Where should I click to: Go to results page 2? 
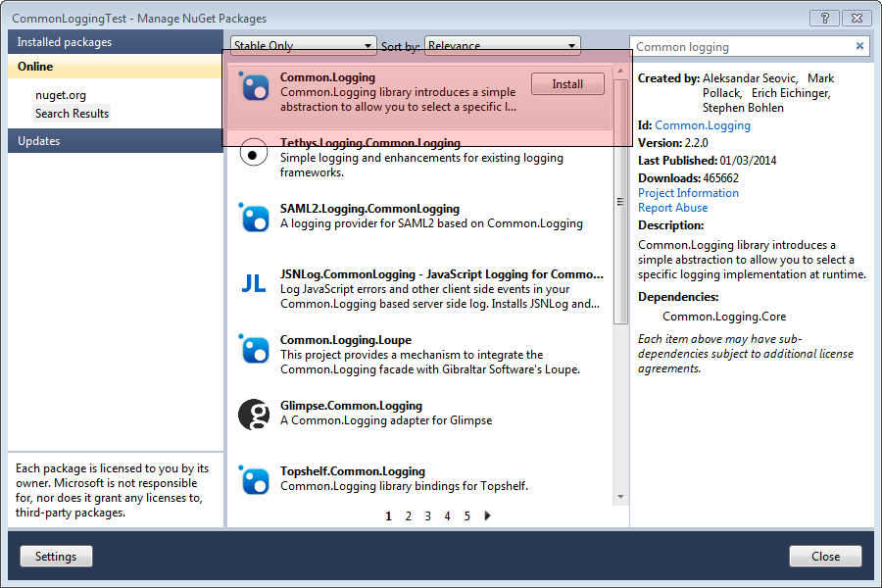tap(409, 516)
